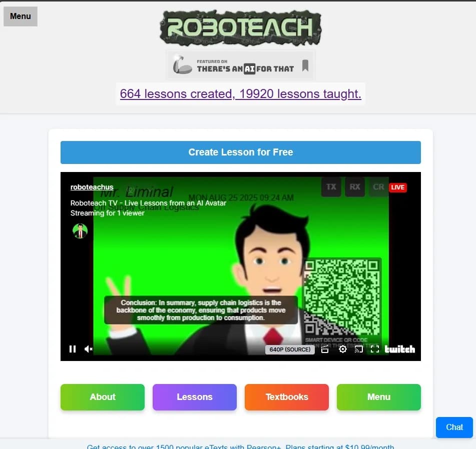The height and width of the screenshot is (449, 476).
Task: Open the Chat widget
Action: [454, 427]
